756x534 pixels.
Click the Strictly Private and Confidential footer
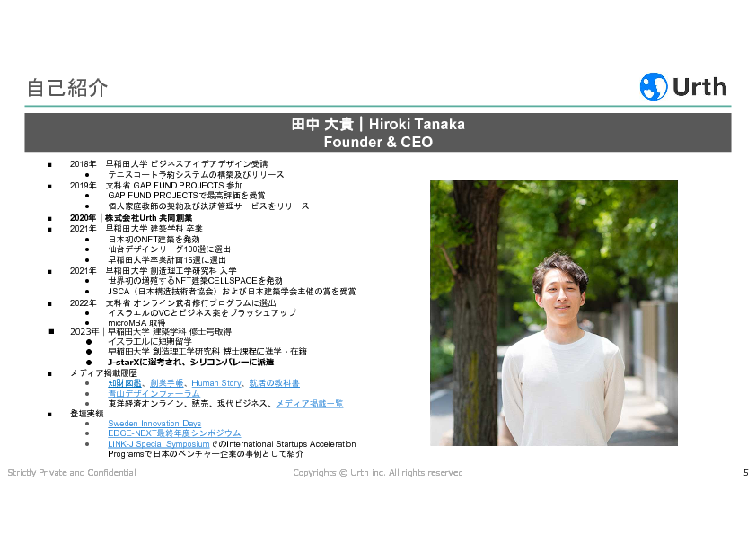72,473
